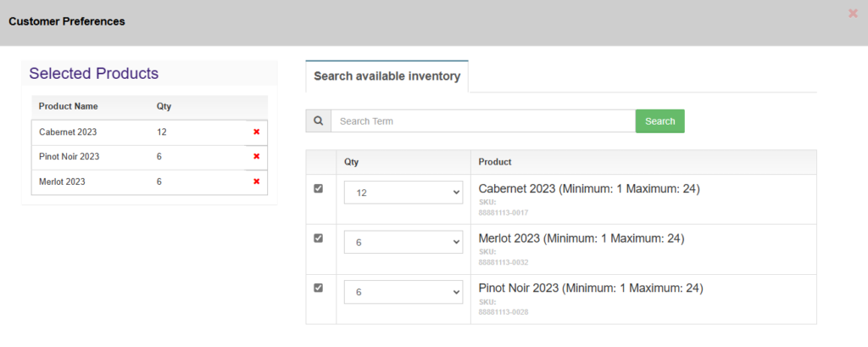Toggle the Merlot 2023 inventory checkbox
The width and height of the screenshot is (868, 347).
pos(319,238)
